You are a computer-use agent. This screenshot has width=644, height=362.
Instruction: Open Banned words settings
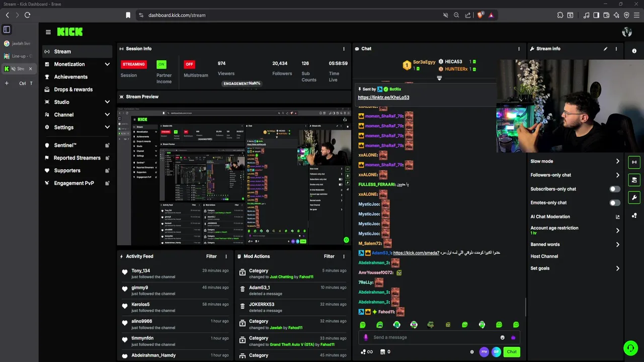click(x=575, y=244)
